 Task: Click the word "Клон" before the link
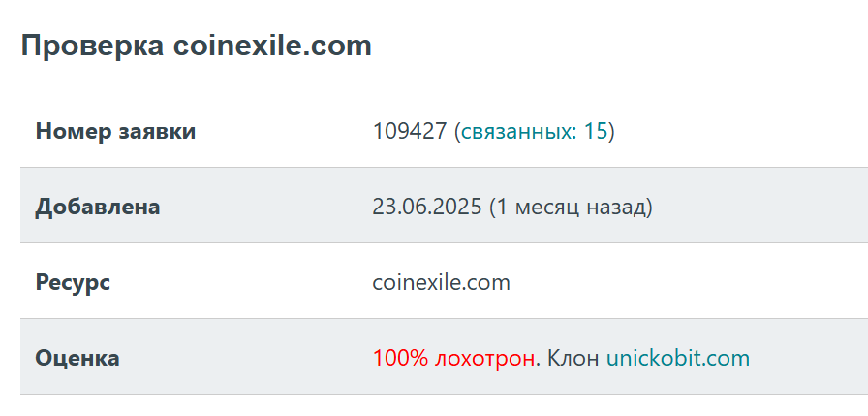[x=573, y=358]
